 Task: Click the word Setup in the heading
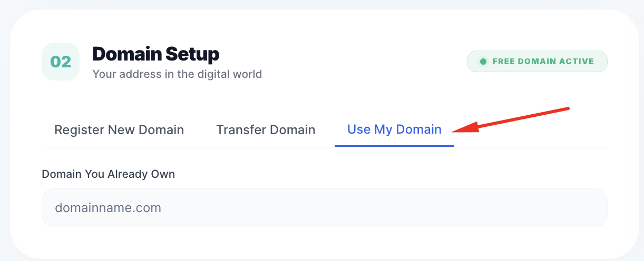[x=192, y=54]
